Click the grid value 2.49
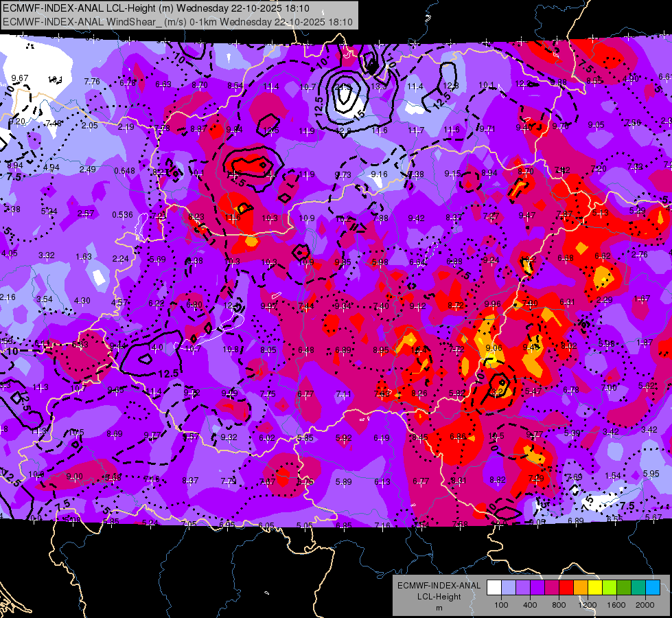The image size is (672, 618). pyautogui.click(x=87, y=169)
